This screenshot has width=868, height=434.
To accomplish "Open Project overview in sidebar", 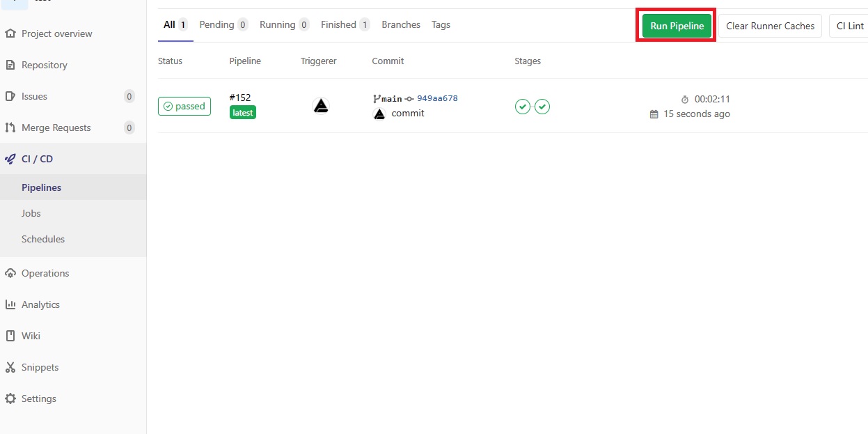I will pyautogui.click(x=56, y=33).
